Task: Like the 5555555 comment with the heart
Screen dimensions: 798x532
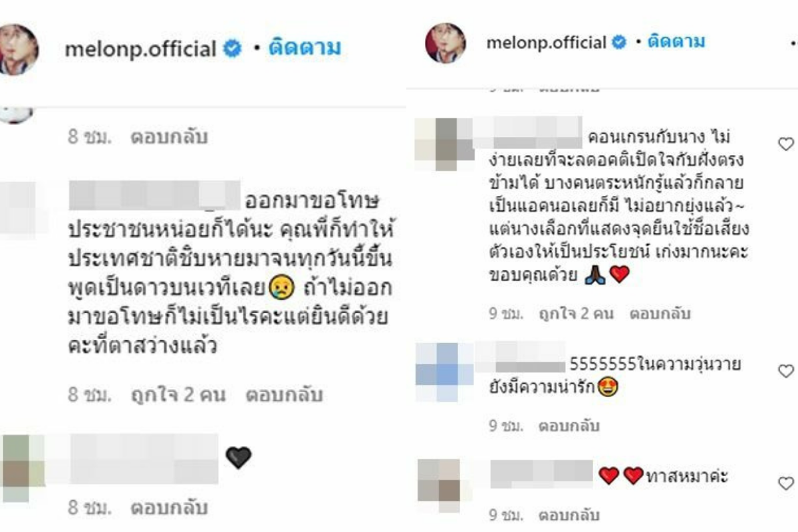Action: 785,370
